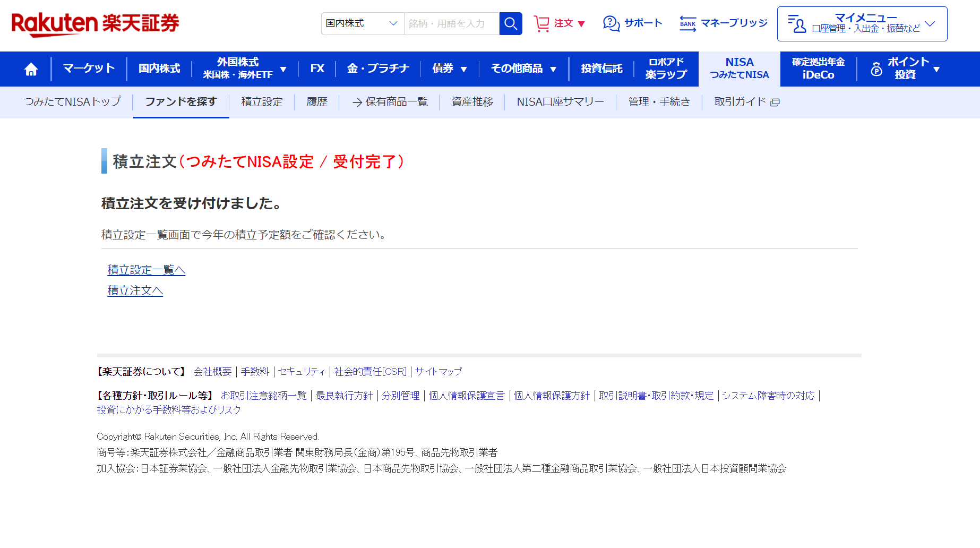Open 投資にかかる手数料等およびリスク footer link
Image resolution: width=980 pixels, height=548 pixels.
point(169,410)
